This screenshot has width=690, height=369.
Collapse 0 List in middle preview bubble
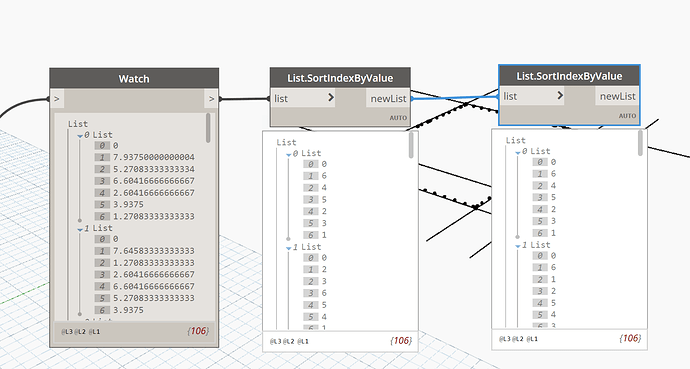click(x=289, y=154)
